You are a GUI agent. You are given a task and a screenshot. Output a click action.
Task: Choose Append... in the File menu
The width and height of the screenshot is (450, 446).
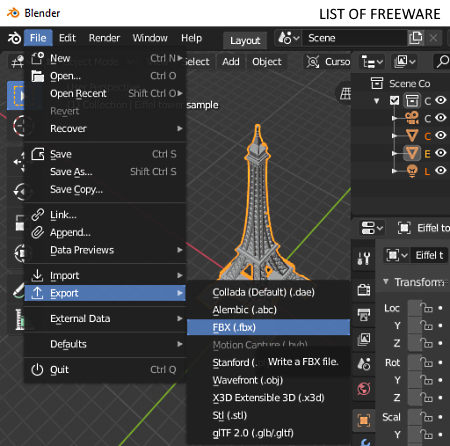point(105,232)
